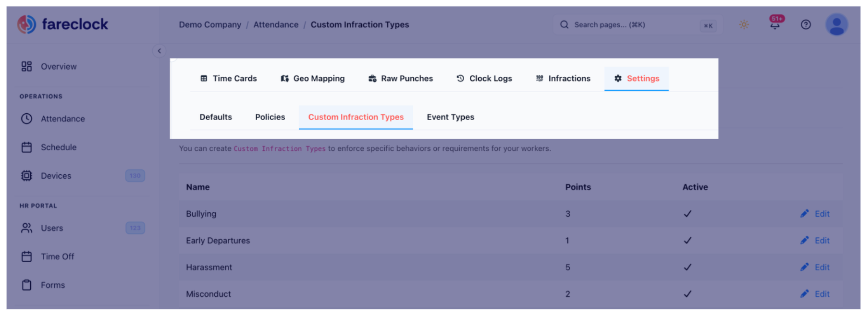The width and height of the screenshot is (868, 316).
Task: Edit the Harassment infraction type
Action: coord(815,267)
